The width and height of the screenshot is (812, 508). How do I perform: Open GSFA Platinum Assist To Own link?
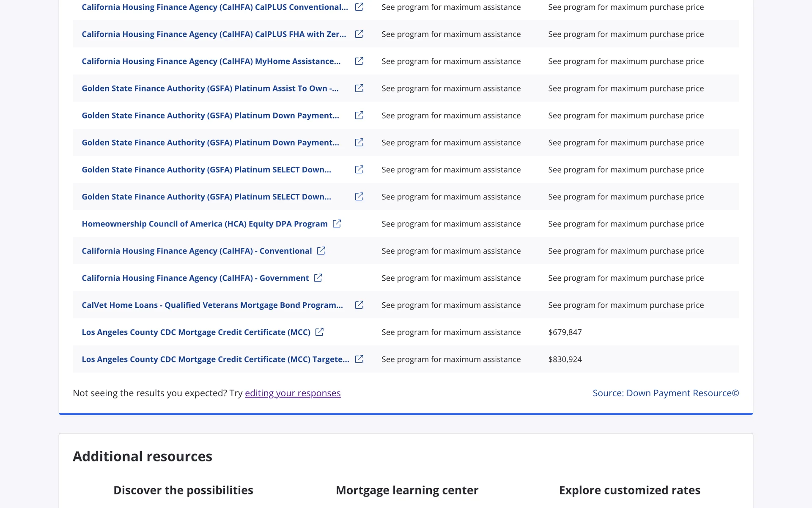click(210, 88)
